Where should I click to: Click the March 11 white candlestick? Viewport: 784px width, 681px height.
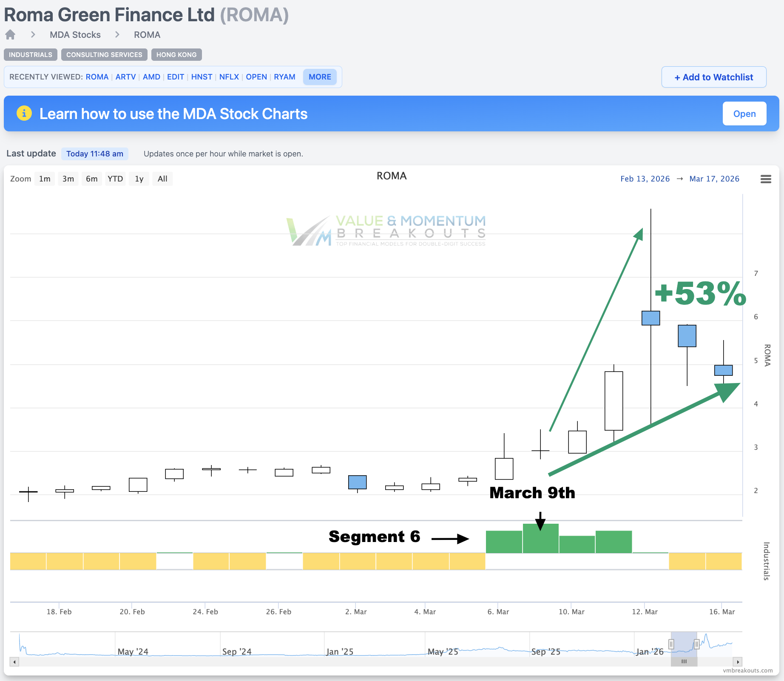(x=614, y=401)
